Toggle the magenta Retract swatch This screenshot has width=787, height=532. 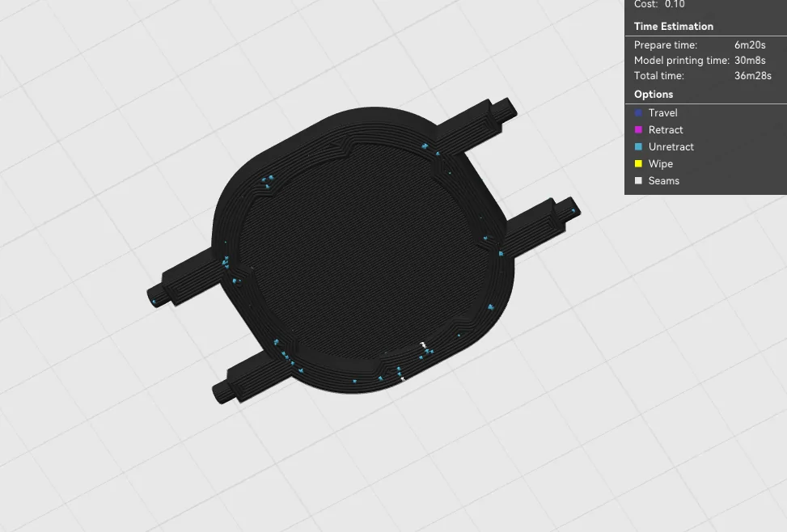[638, 130]
